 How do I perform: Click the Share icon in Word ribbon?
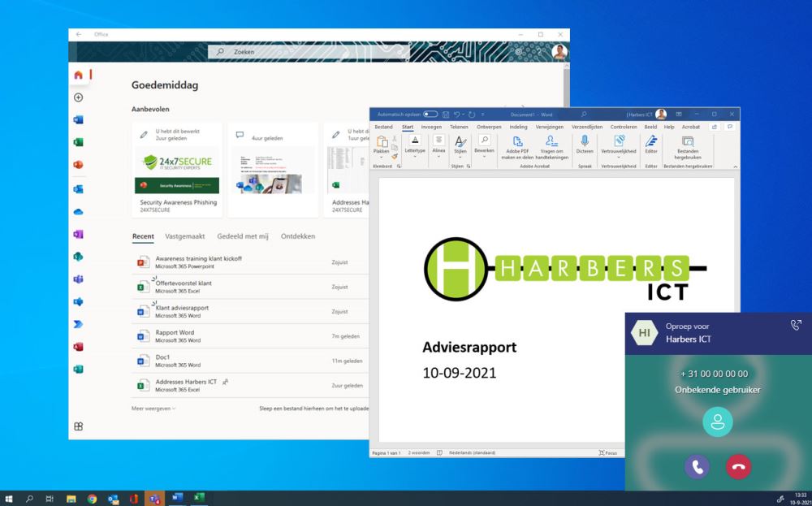coord(715,127)
